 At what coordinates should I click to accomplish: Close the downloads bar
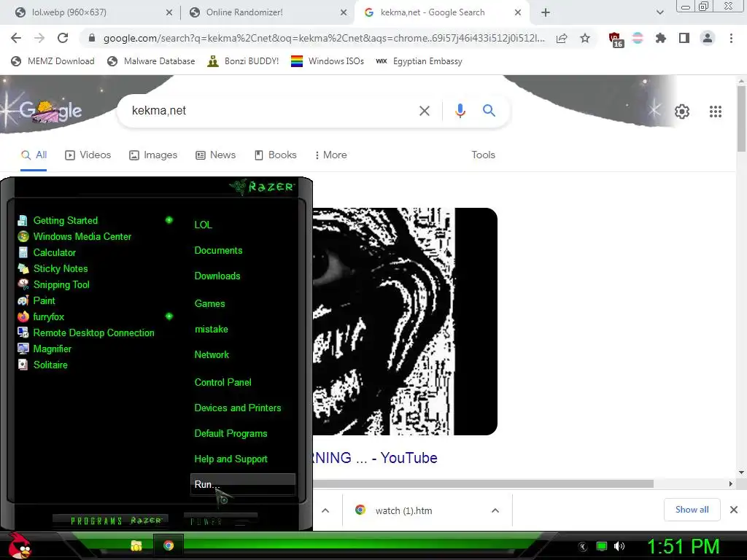(x=734, y=510)
